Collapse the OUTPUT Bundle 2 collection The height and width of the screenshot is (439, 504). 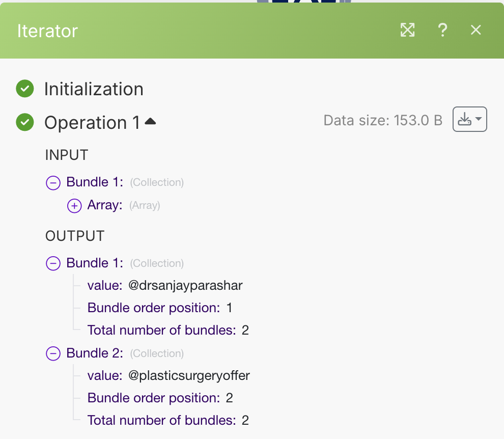point(53,353)
